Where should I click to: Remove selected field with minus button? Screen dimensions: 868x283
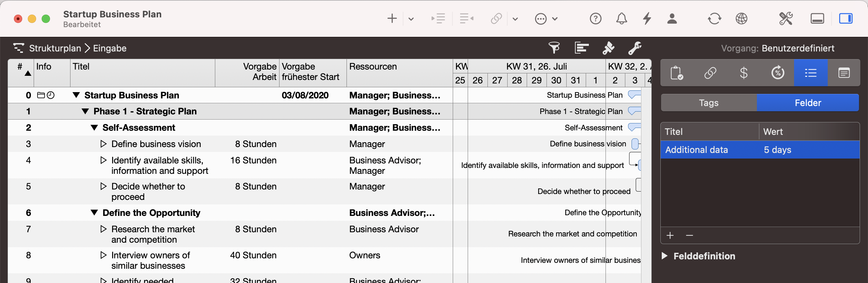click(690, 236)
